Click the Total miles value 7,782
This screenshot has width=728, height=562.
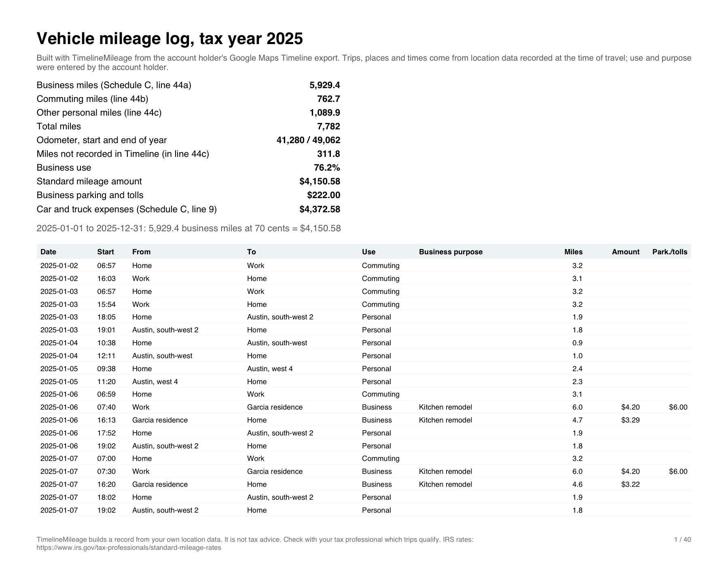[x=328, y=126]
